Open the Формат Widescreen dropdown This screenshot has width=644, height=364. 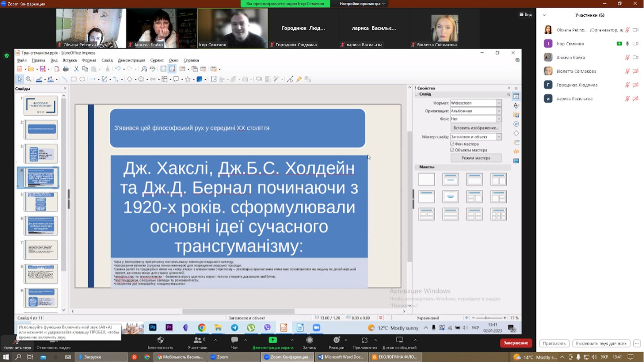[x=499, y=103]
